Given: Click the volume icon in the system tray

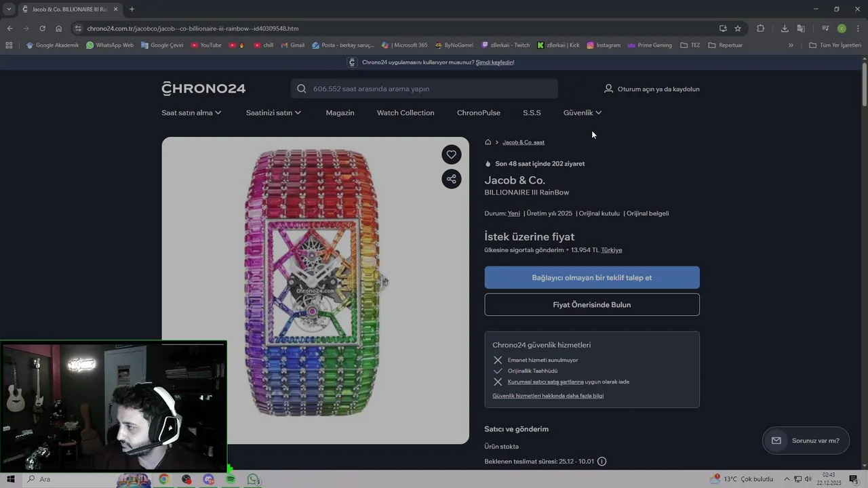Looking at the screenshot, I should click(808, 479).
